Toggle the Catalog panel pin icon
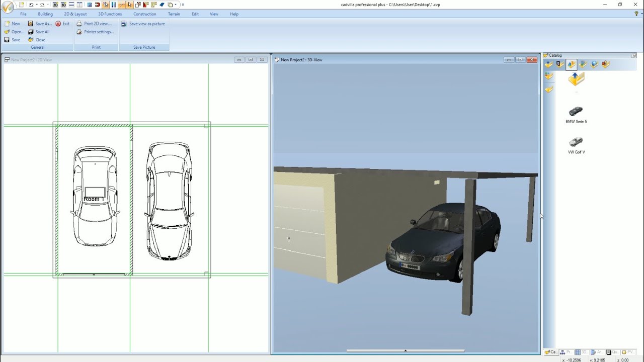The image size is (644, 362). (x=634, y=55)
